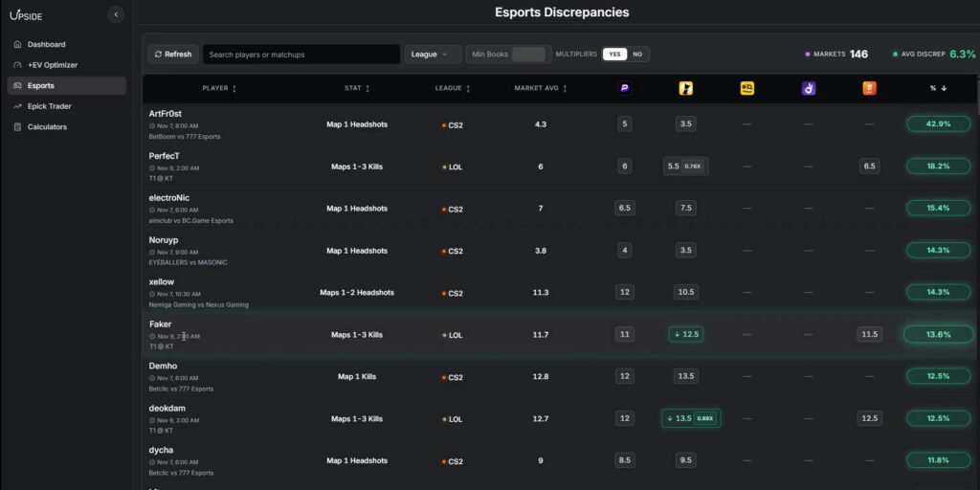Click the 11.5 line in Faker row
The height and width of the screenshot is (490, 980).
869,334
